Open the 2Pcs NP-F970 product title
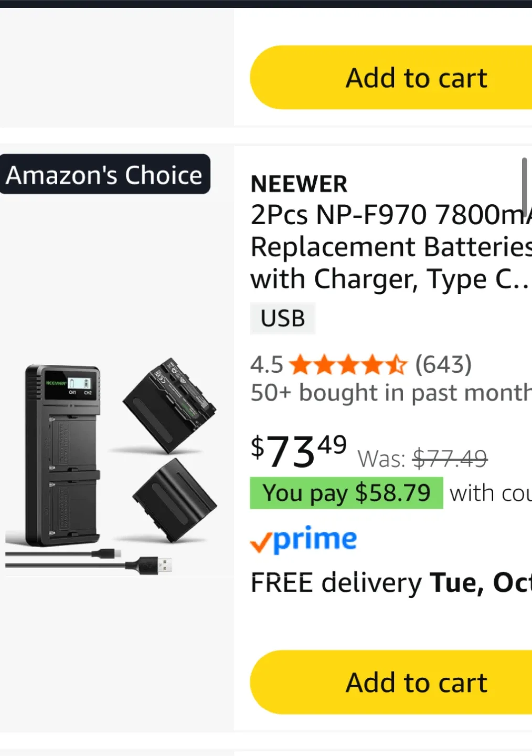 [391, 247]
